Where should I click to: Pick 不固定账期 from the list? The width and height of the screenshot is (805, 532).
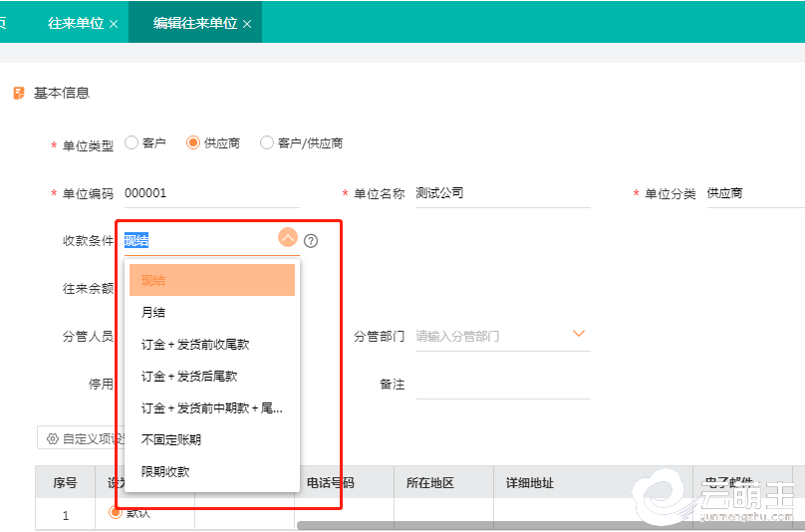tap(171, 439)
